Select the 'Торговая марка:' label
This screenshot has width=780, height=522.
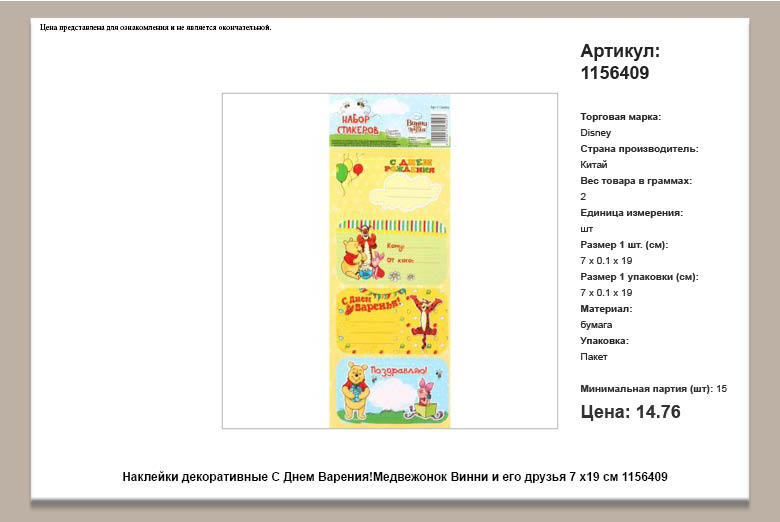coord(620,117)
